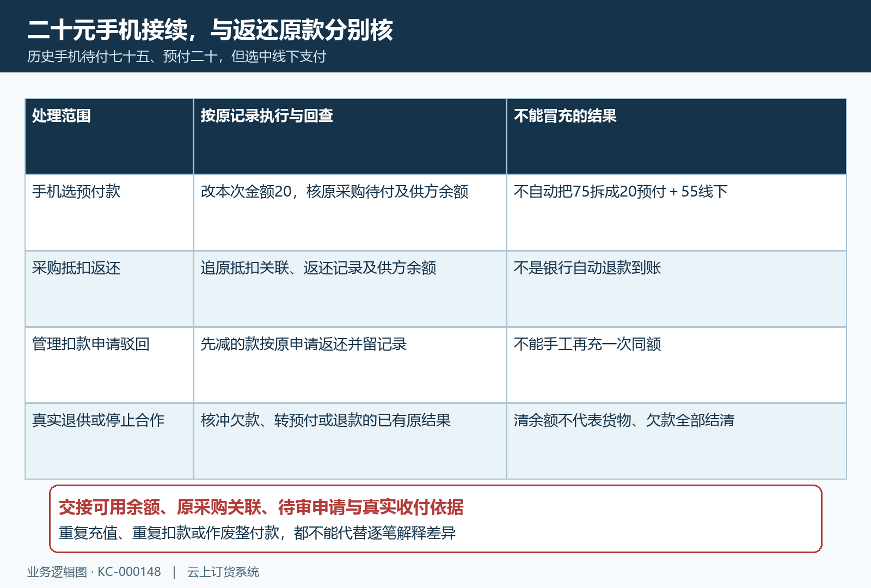Select the column header 不能冒充的结果

coord(677,136)
